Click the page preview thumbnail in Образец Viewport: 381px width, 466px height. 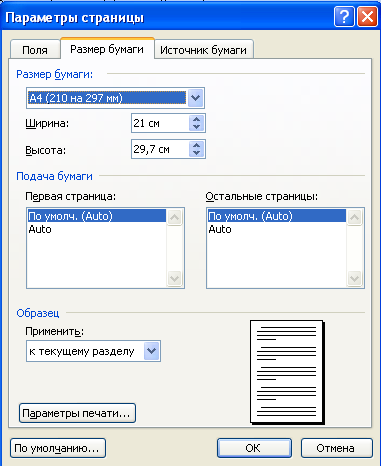tap(287, 372)
